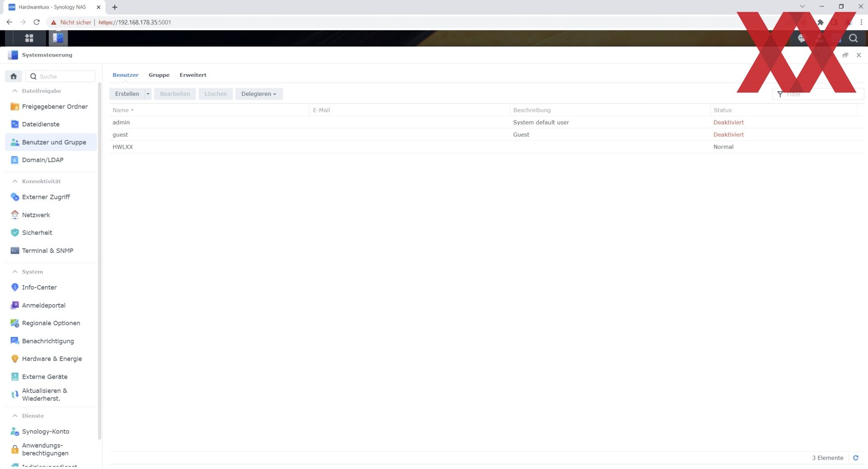This screenshot has height=469, width=868.
Task: Open Hardware & Energie settings
Action: point(51,359)
